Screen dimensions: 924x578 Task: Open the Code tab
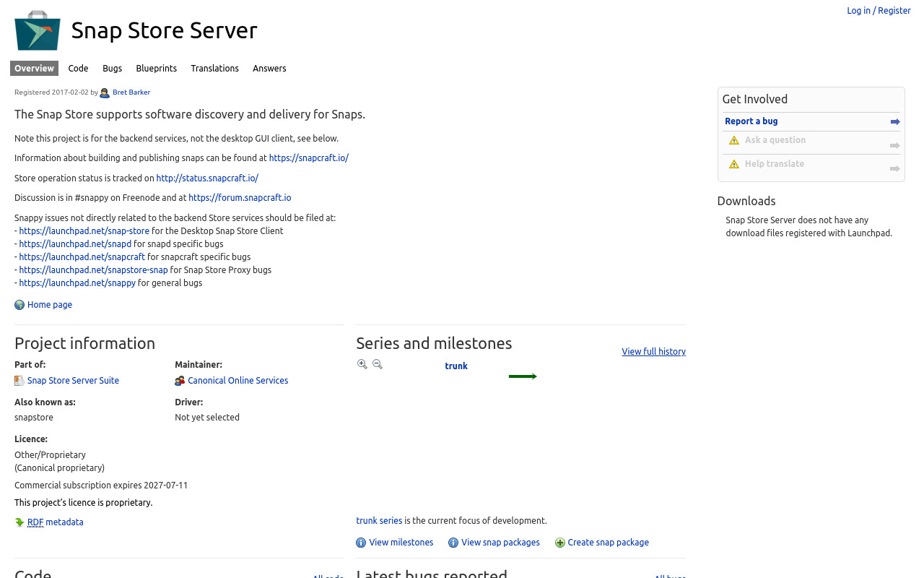pyautogui.click(x=78, y=69)
